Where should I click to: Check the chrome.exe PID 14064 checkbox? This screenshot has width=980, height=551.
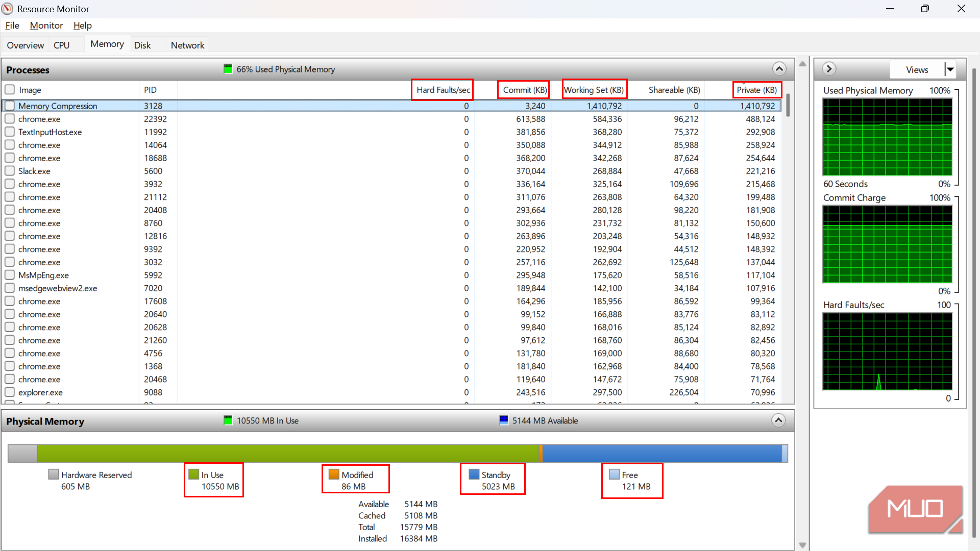click(10, 145)
